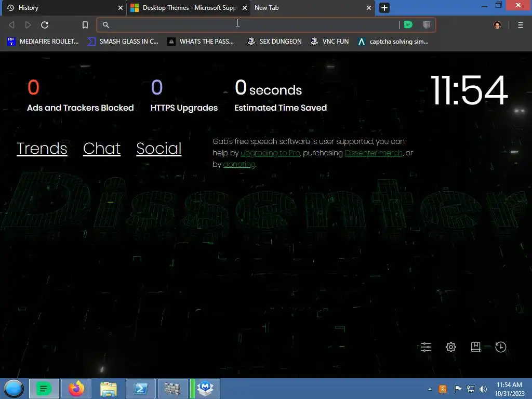Follow the donating link
Viewport: 532px width, 399px height.
pyautogui.click(x=239, y=165)
